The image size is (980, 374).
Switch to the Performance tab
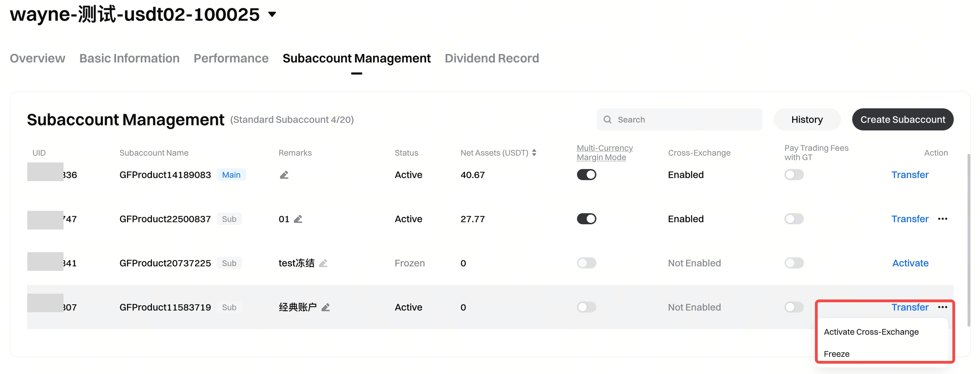click(x=231, y=58)
